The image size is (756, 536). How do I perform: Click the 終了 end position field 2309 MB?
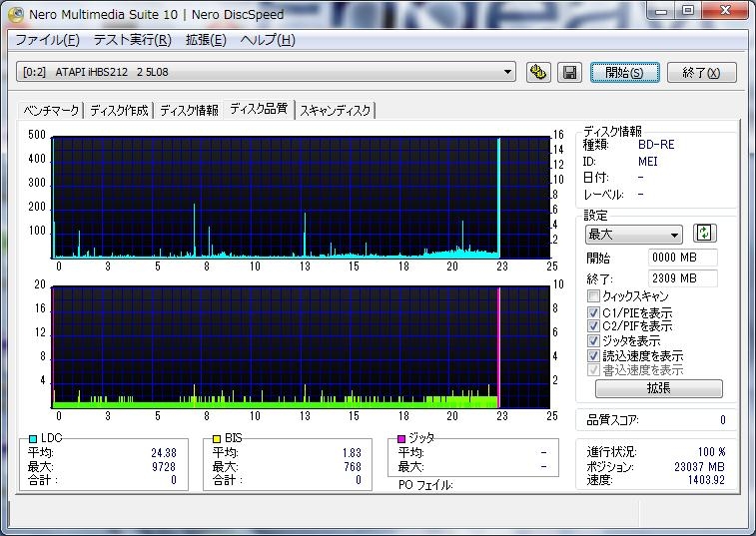683,278
